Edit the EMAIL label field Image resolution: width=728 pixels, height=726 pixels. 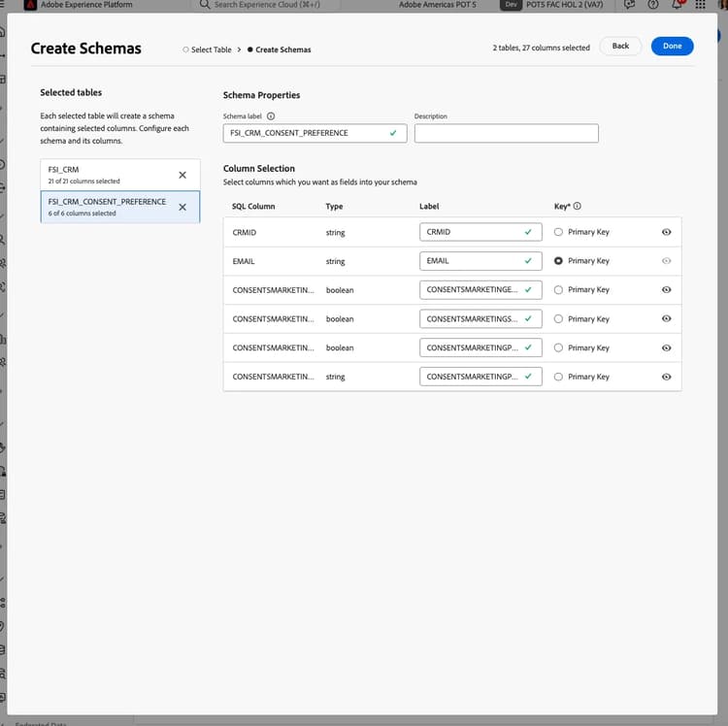click(x=480, y=261)
